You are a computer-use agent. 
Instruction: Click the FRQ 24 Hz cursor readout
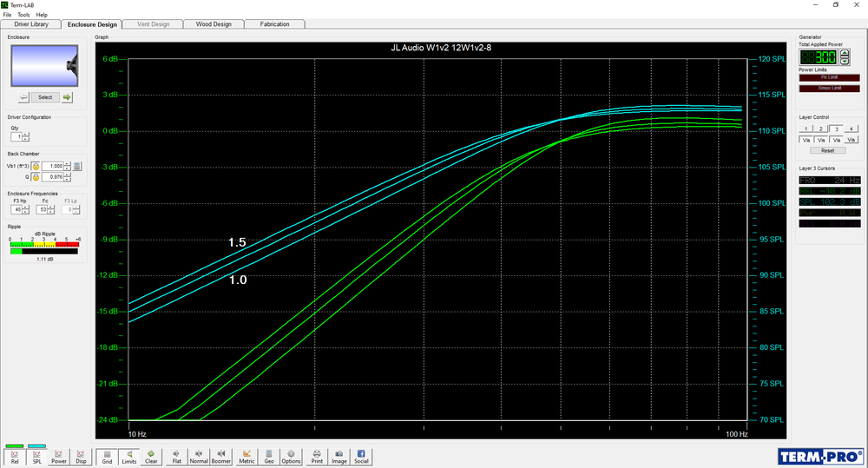pos(829,181)
